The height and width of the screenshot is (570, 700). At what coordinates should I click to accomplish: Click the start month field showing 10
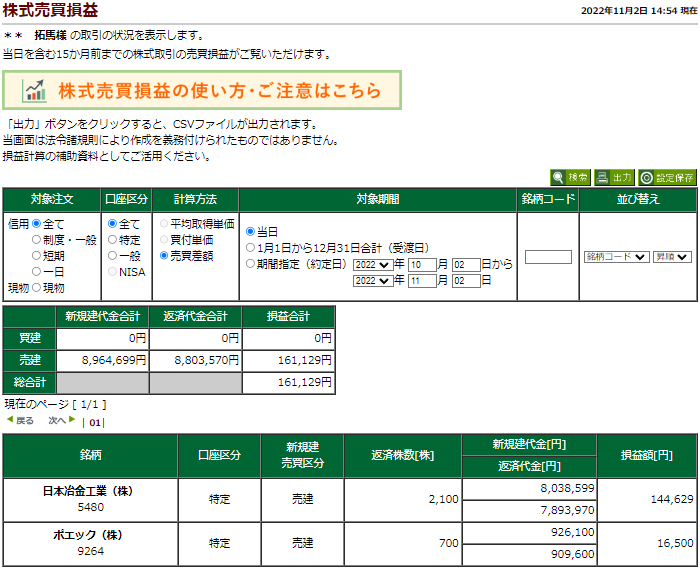pos(422,265)
